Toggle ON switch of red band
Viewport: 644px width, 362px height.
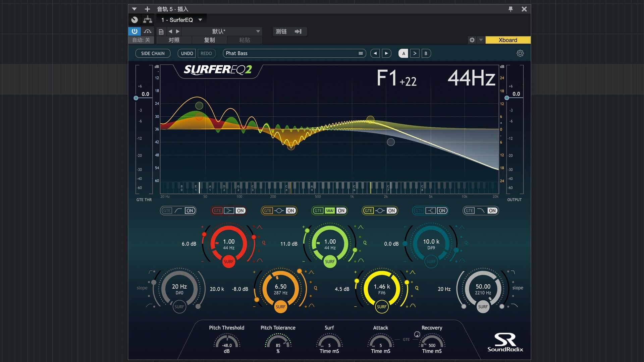click(x=240, y=210)
